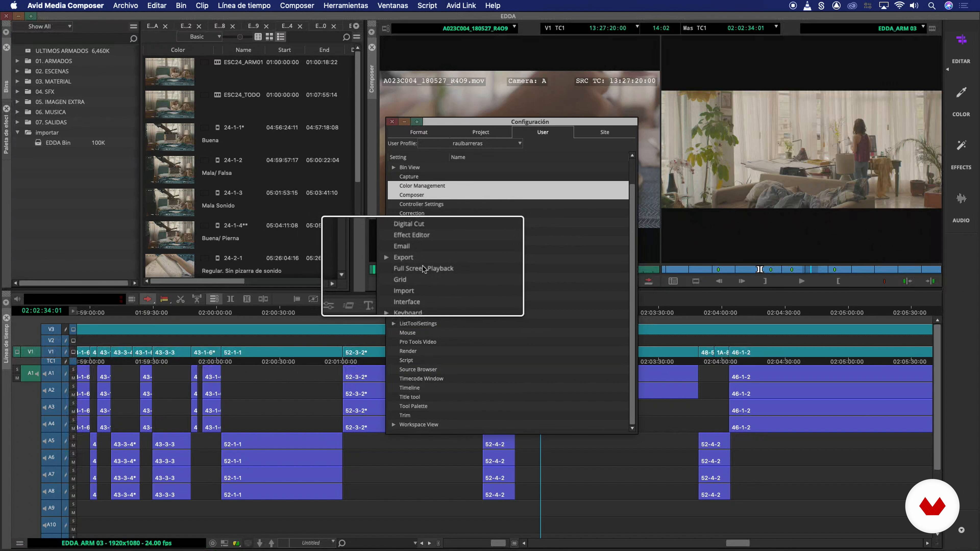
Task: Toggle the V1 source track selector
Action: click(30, 352)
